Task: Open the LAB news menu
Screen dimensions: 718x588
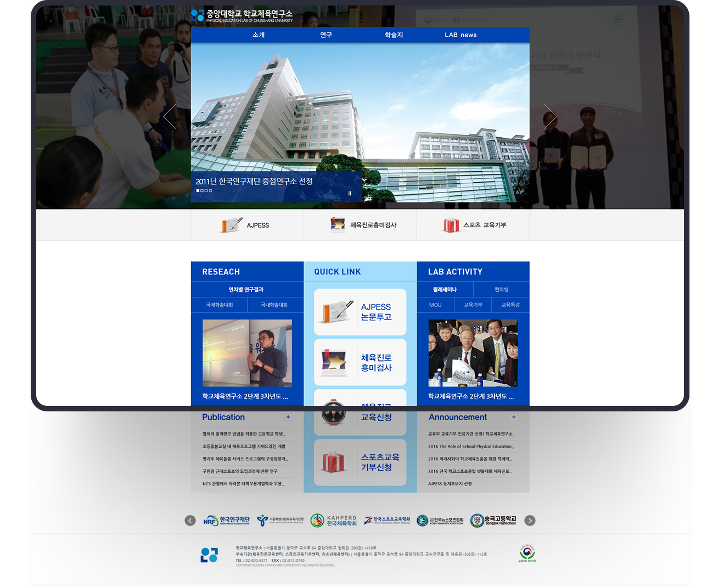Action: click(460, 35)
